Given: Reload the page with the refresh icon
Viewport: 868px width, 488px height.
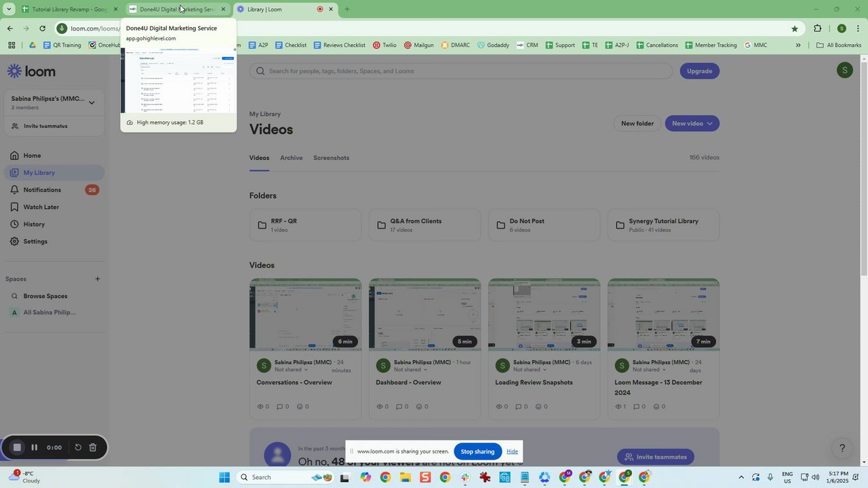Looking at the screenshot, I should coord(42,28).
